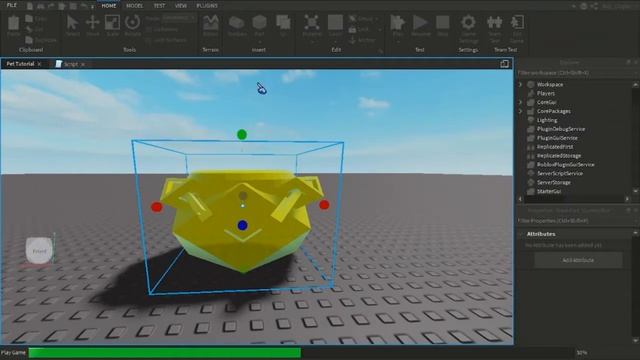Open the Mode dropdown in Tools

(x=179, y=18)
